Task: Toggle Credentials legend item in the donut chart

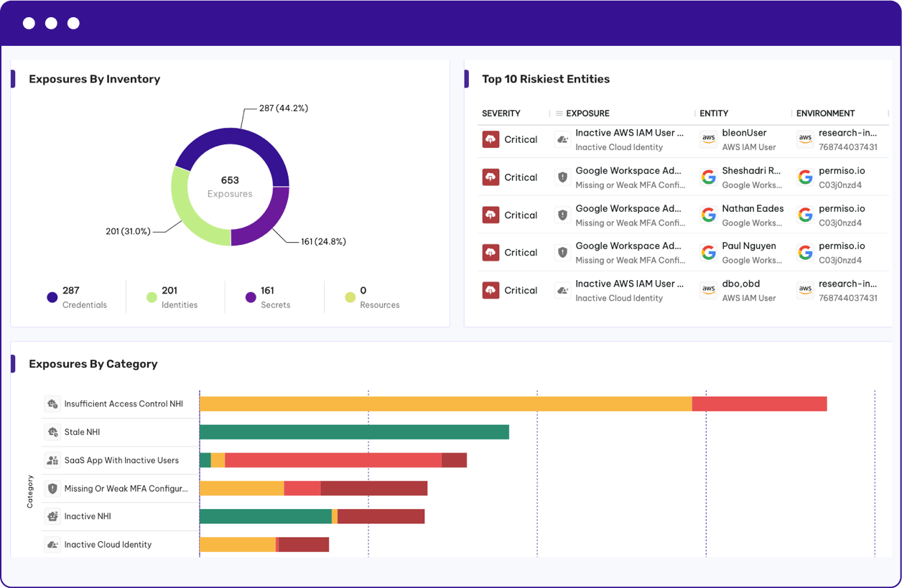Action: coord(77,297)
